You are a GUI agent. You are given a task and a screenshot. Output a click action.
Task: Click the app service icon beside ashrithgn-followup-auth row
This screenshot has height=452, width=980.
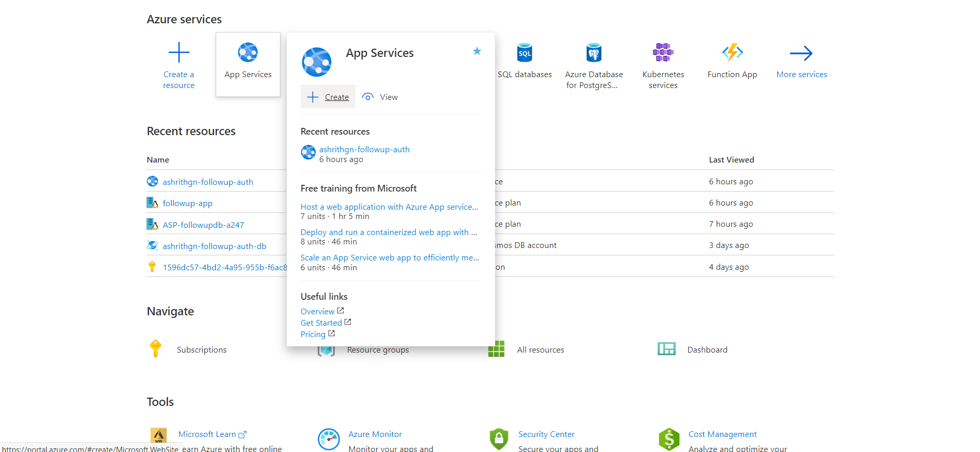click(x=152, y=181)
